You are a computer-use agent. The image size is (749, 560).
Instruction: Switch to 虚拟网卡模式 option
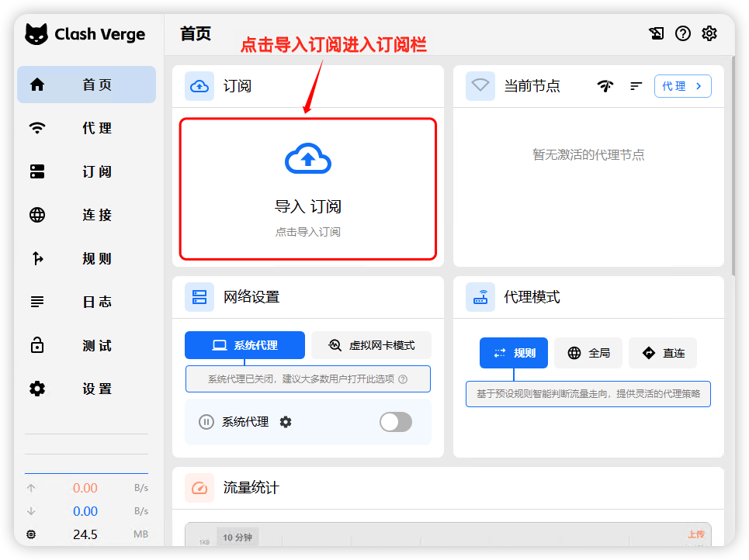[x=371, y=345]
